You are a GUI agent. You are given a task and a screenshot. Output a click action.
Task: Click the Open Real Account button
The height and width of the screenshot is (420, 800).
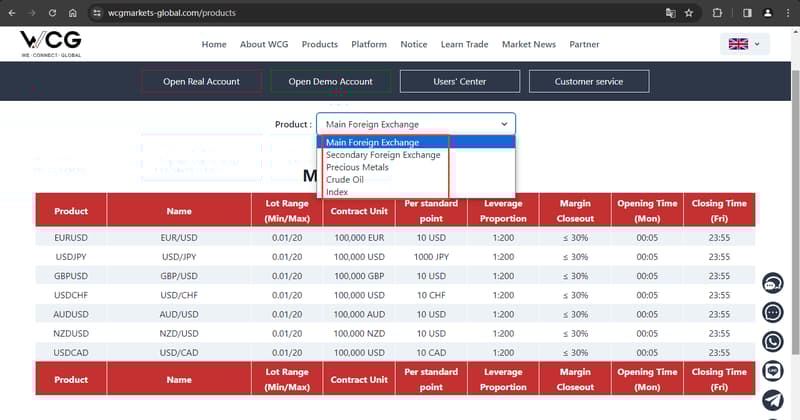[x=202, y=81]
